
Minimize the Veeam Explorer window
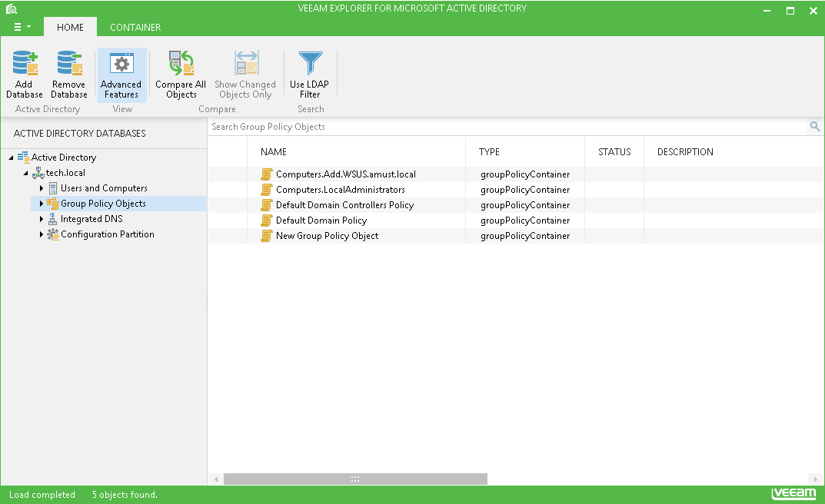[767, 11]
